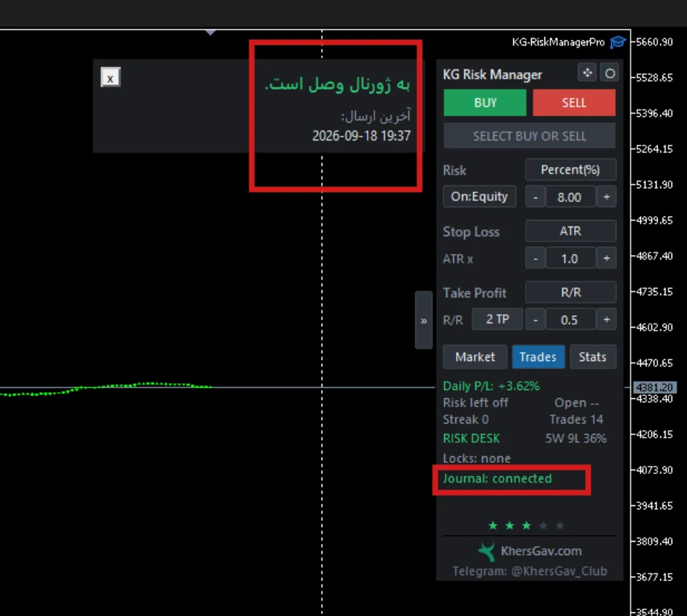Open the Risk Percent(%) mode selector
This screenshot has height=616, width=687.
tap(570, 169)
